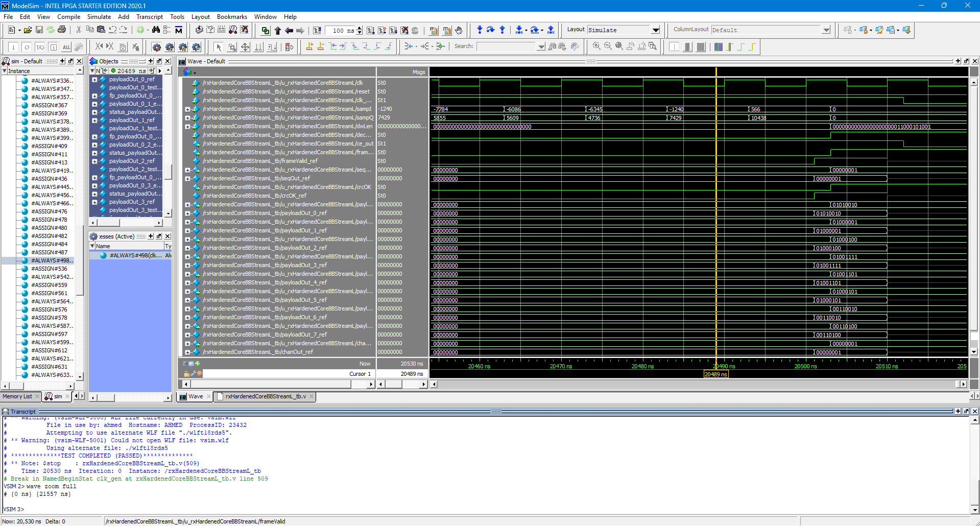Screen dimensions: 980x526
Task: Click the Find binoculars icon
Action: point(156,30)
